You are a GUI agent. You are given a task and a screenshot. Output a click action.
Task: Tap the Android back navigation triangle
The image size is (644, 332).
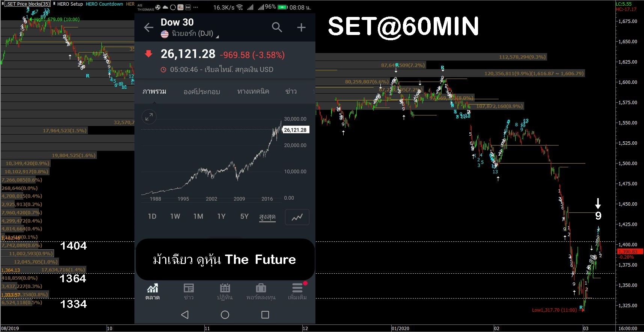click(x=185, y=315)
